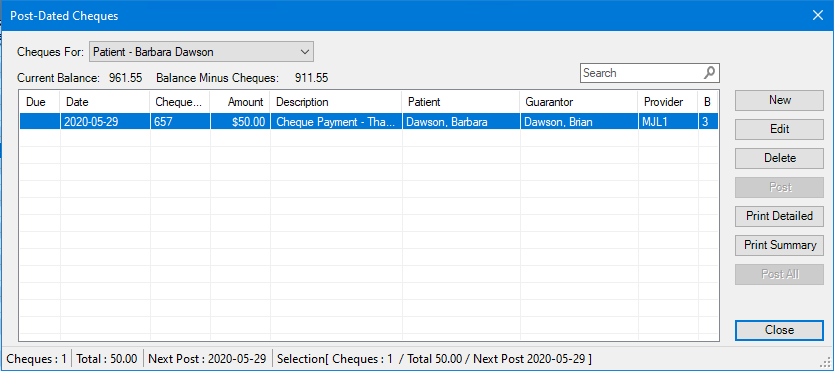Click the Description column header

click(336, 102)
